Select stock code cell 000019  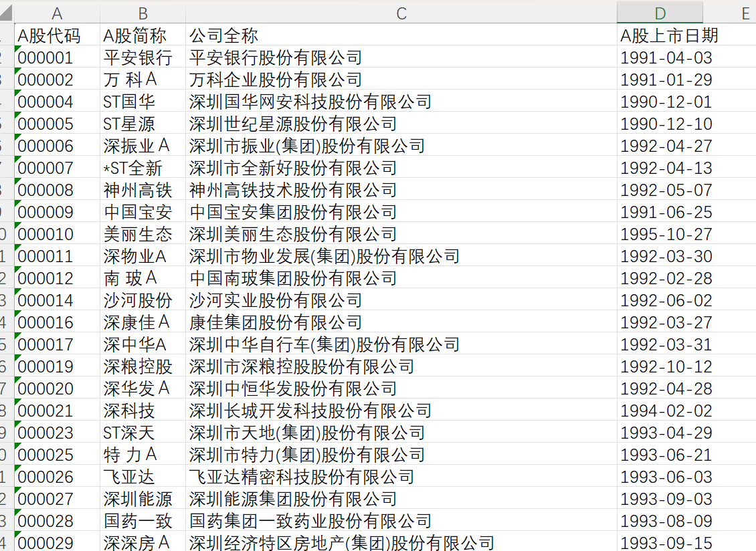[x=45, y=366]
